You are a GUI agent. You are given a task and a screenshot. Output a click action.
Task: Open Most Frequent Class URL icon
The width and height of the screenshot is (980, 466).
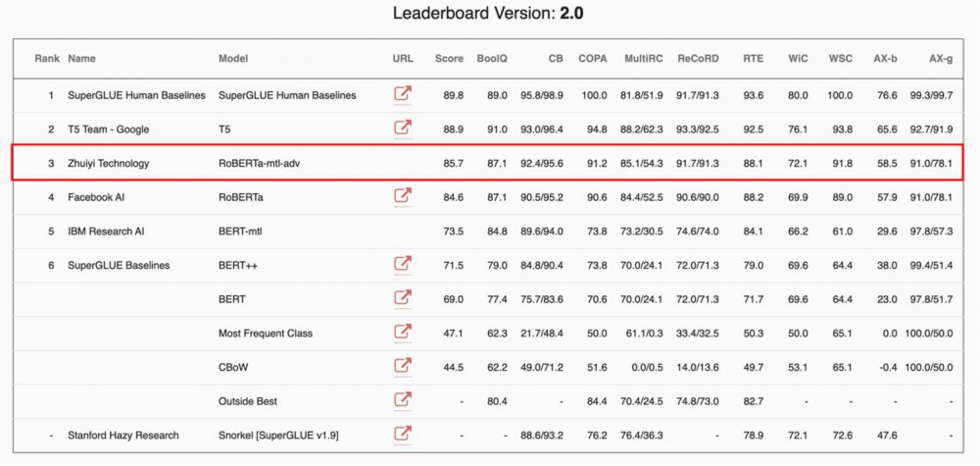[403, 333]
